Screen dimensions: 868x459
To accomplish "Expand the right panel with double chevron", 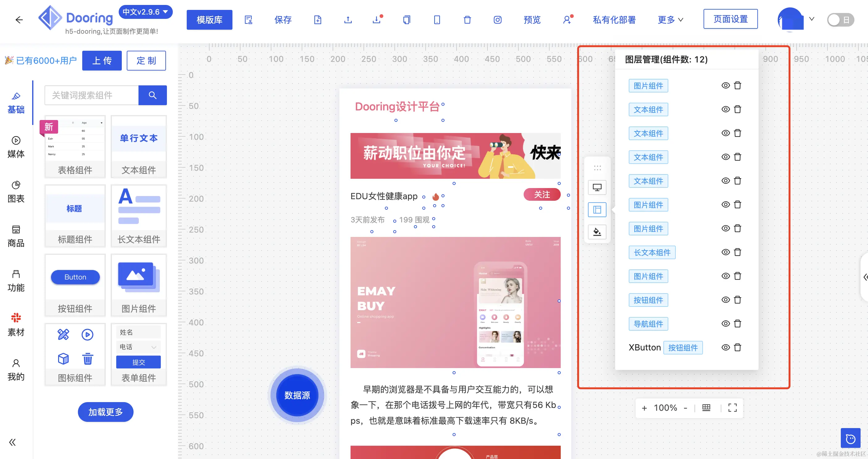I will click(x=865, y=277).
